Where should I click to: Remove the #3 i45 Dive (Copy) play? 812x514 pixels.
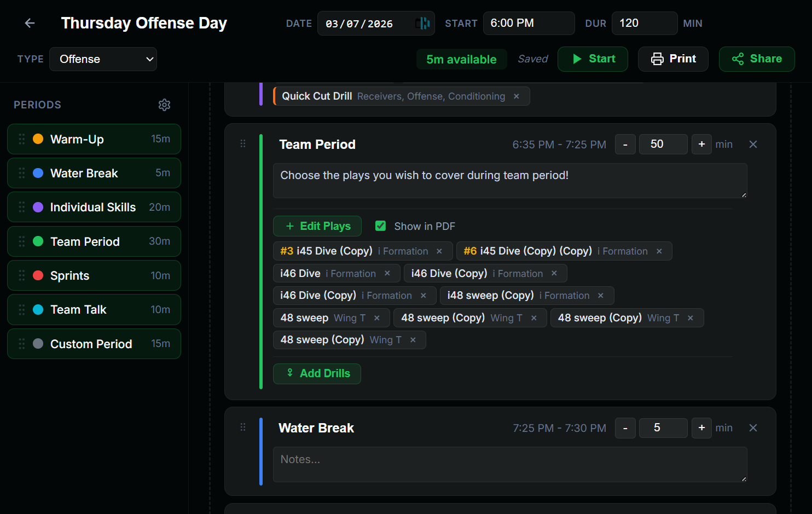[439, 251]
